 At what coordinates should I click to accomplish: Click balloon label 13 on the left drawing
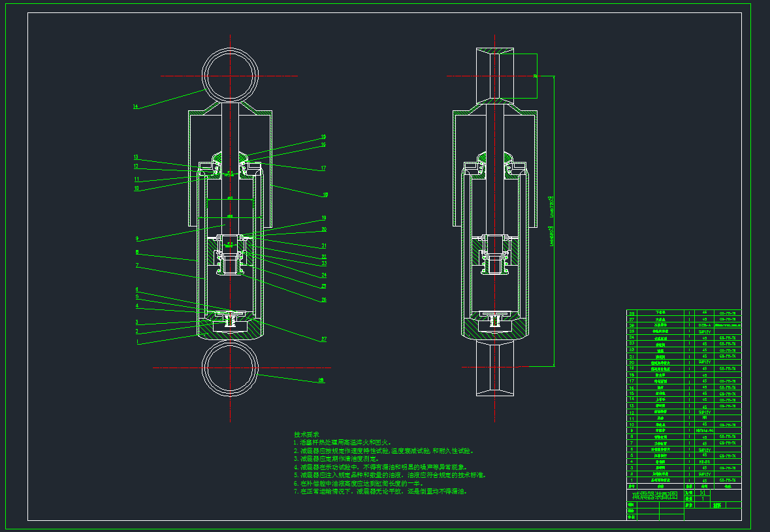tap(136, 157)
